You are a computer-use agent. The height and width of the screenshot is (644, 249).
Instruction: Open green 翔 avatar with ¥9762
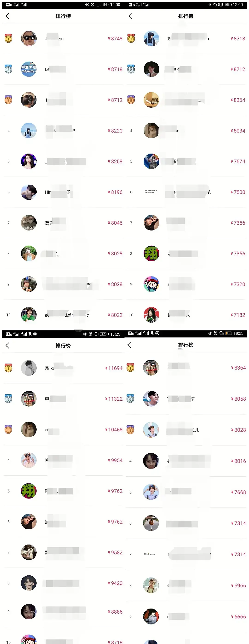pyautogui.click(x=29, y=491)
